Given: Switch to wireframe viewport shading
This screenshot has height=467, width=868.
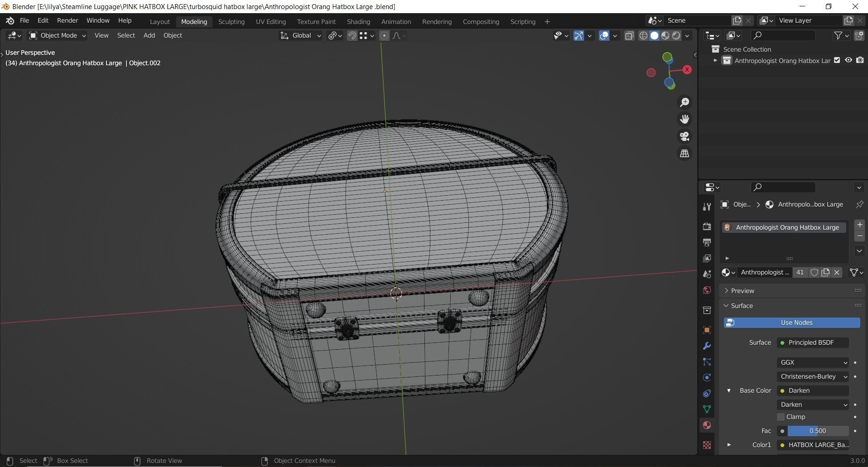Looking at the screenshot, I should click(643, 35).
